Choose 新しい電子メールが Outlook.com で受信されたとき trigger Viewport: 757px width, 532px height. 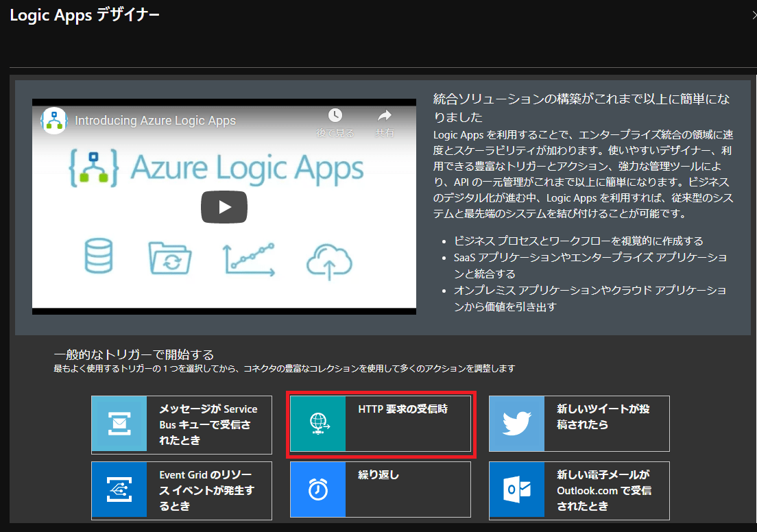pos(579,490)
